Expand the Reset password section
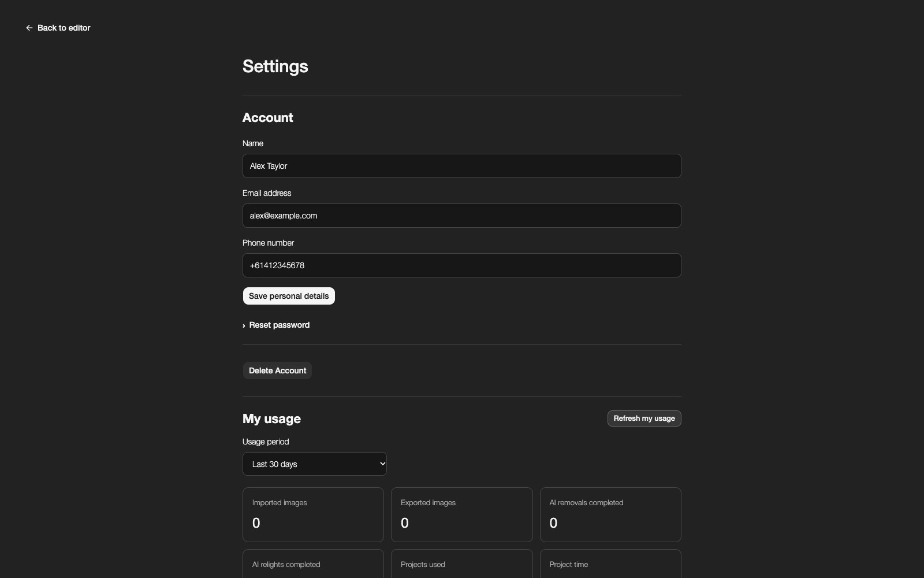 pos(276,325)
